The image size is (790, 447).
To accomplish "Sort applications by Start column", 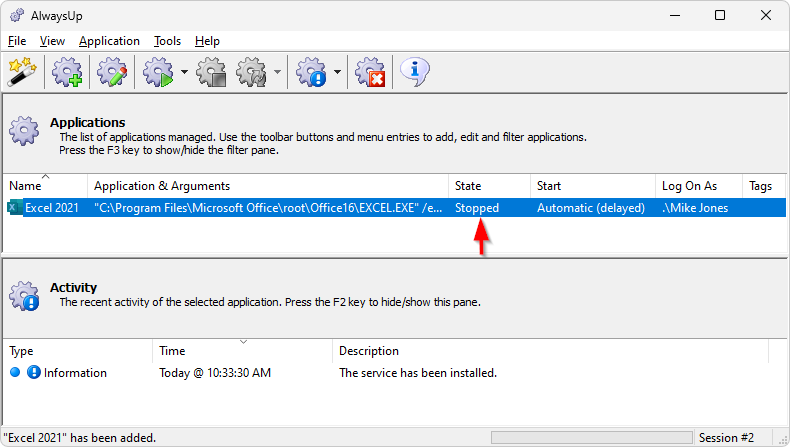I will [x=593, y=186].
